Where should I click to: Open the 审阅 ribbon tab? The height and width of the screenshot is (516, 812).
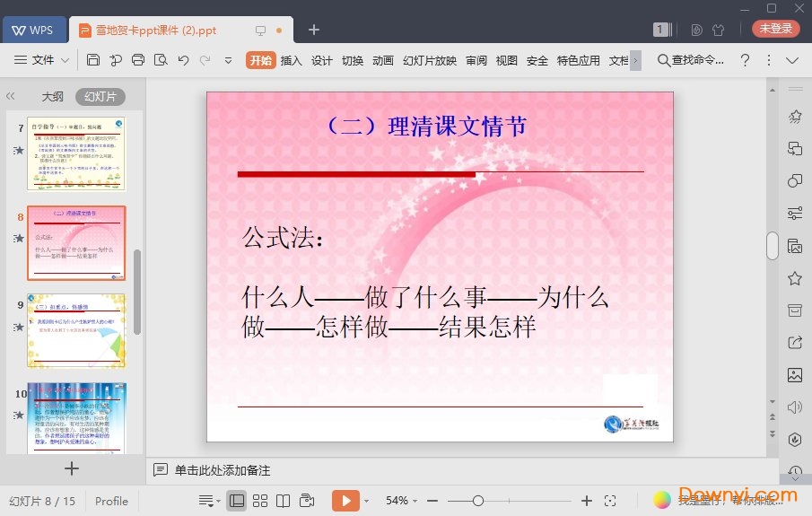pyautogui.click(x=476, y=61)
